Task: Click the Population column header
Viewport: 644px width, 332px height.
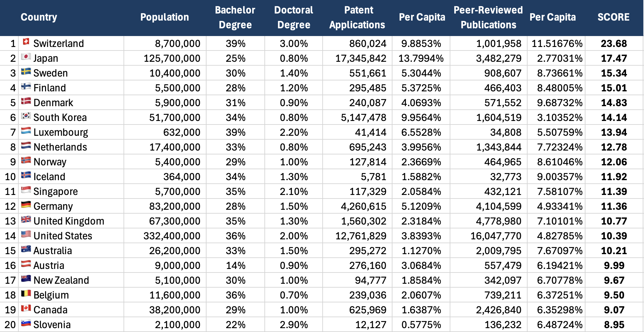Action: point(164,17)
